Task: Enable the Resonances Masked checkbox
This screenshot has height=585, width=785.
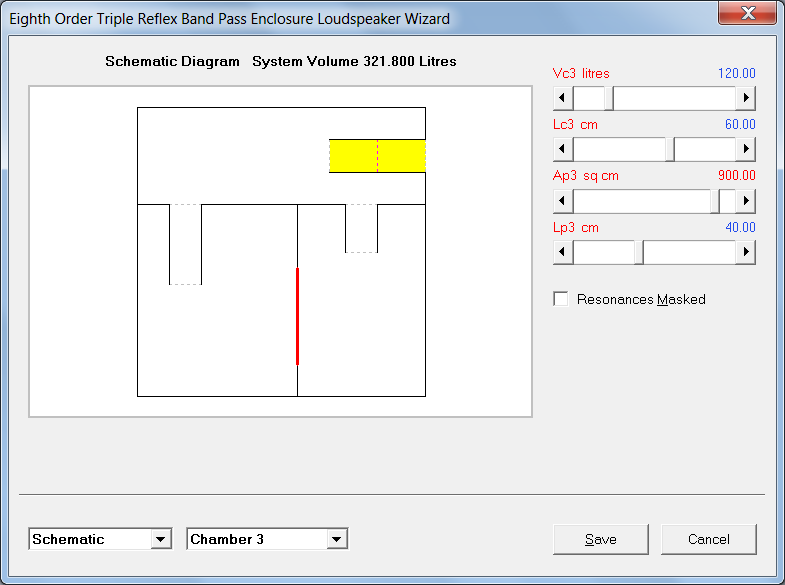Action: pyautogui.click(x=561, y=299)
